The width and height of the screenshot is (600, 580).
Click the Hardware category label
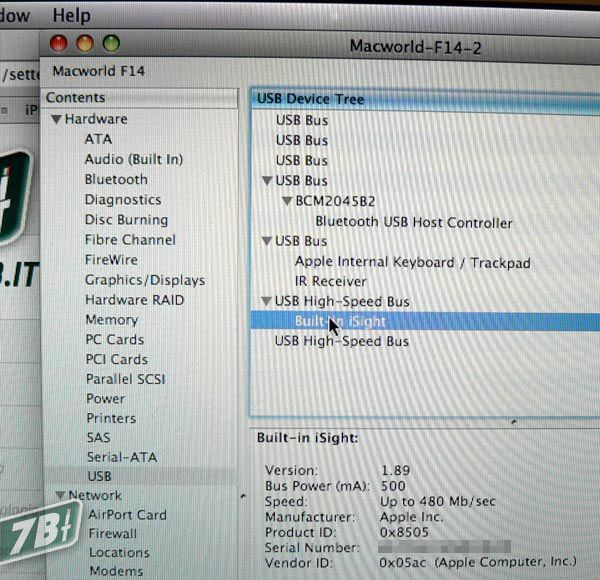coord(96,119)
